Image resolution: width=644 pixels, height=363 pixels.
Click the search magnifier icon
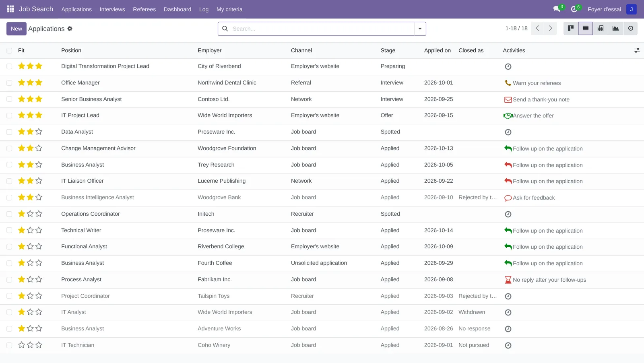tap(225, 29)
